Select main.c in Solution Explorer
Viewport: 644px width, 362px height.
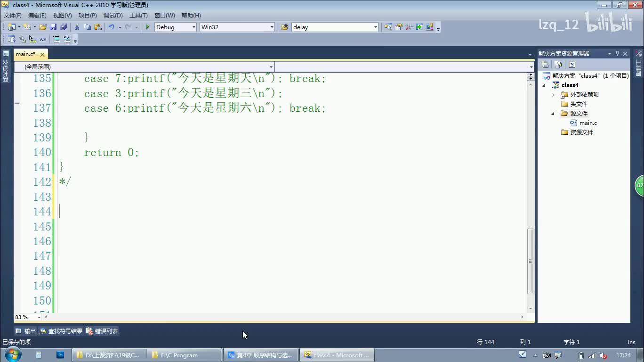coord(588,123)
